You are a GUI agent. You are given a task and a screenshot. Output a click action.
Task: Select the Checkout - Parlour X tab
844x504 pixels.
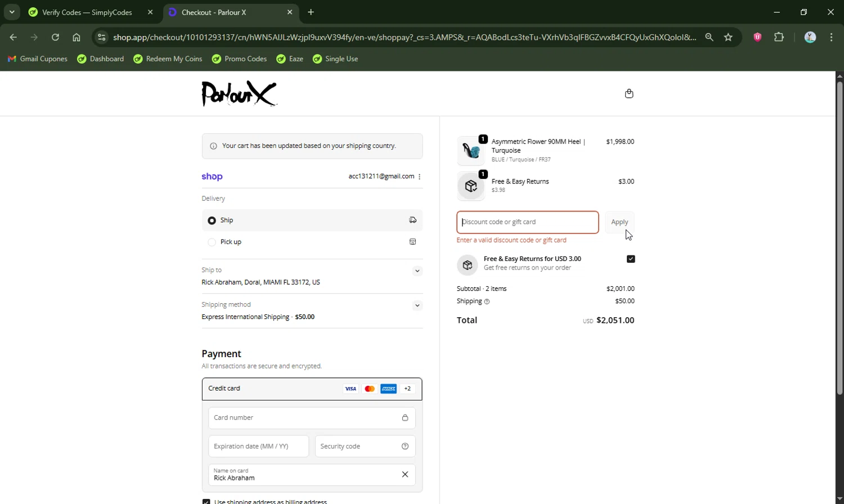tap(214, 12)
